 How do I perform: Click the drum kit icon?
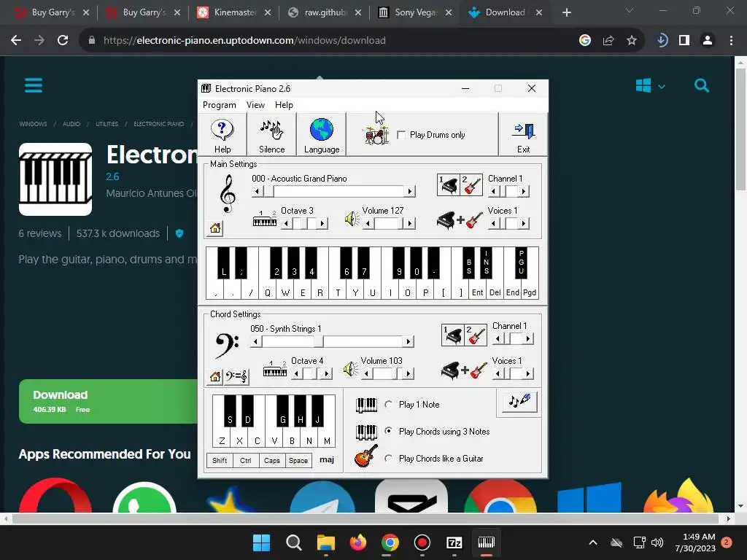[377, 135]
